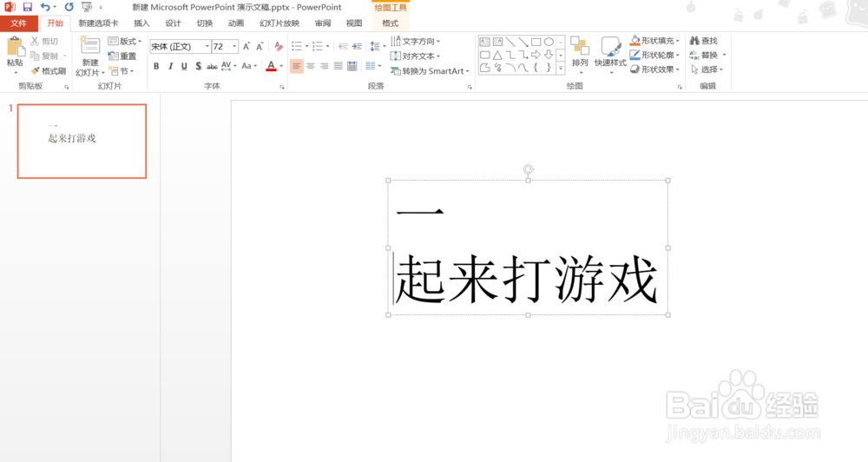
Task: Open the Section (节) dropdown
Action: (122, 71)
